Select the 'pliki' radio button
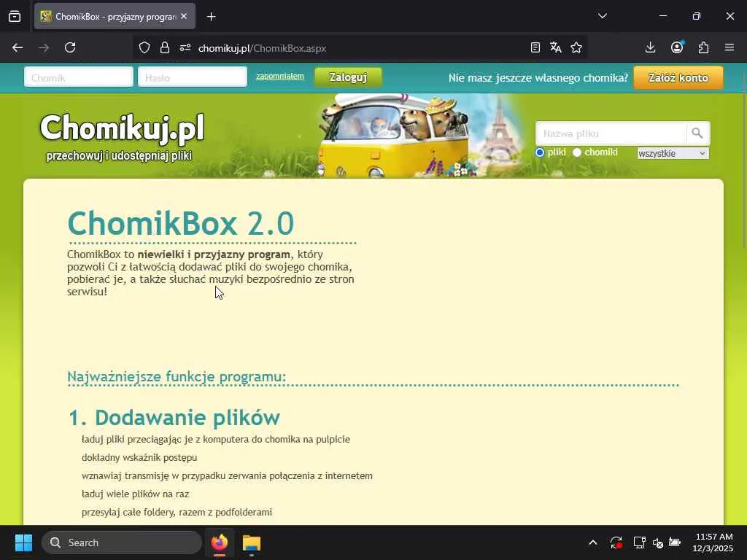 [540, 152]
